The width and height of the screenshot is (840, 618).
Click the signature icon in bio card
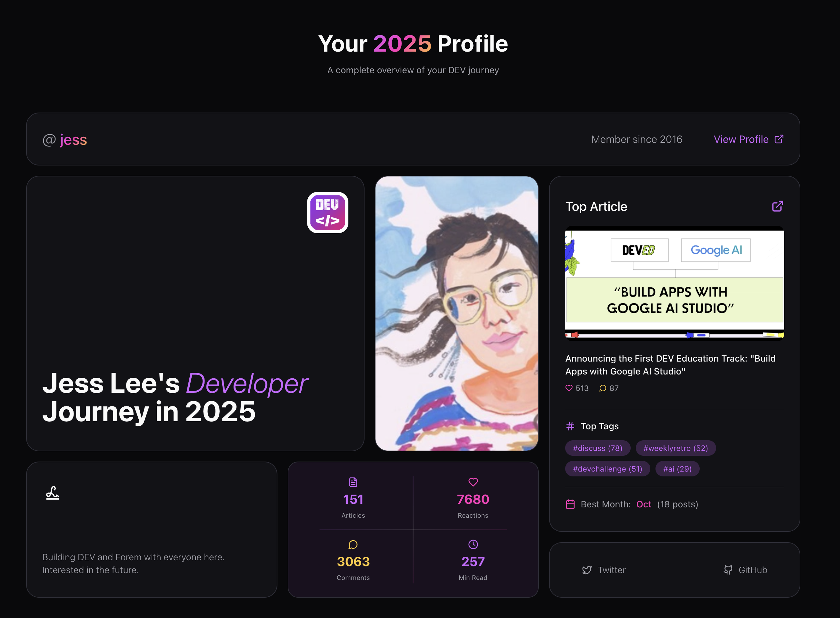(x=52, y=493)
